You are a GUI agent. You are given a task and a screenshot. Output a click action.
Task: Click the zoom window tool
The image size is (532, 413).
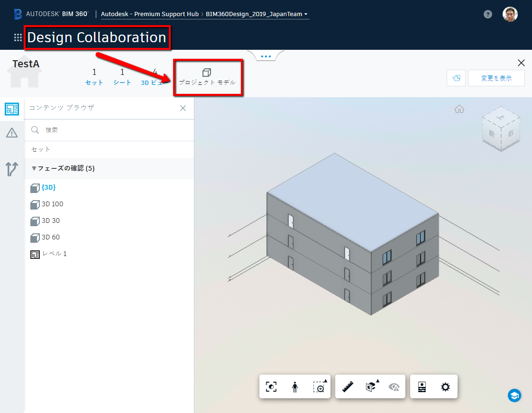point(319,386)
